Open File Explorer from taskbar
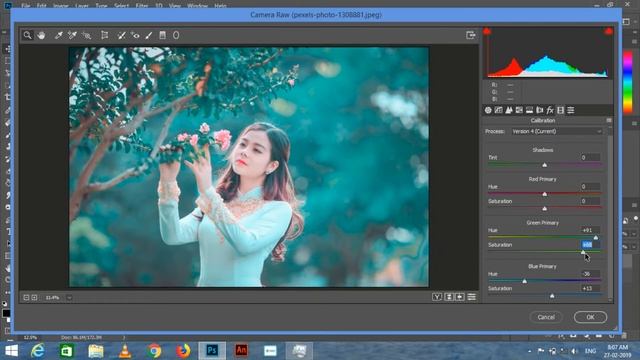Screen dimensions: 640x360 click(x=96, y=351)
